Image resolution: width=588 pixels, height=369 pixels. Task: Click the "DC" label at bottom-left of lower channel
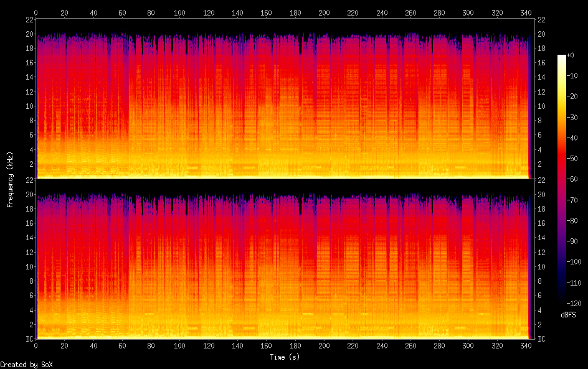28,339
